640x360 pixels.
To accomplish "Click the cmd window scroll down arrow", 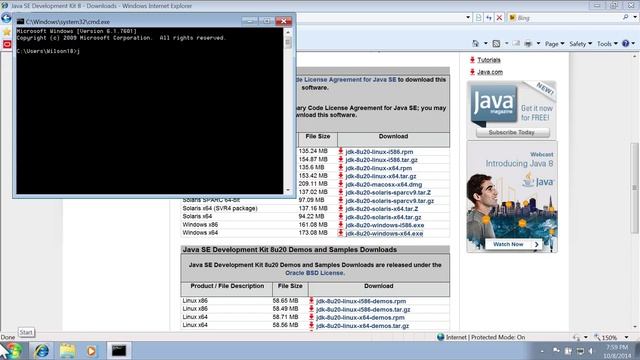I will click(x=288, y=190).
